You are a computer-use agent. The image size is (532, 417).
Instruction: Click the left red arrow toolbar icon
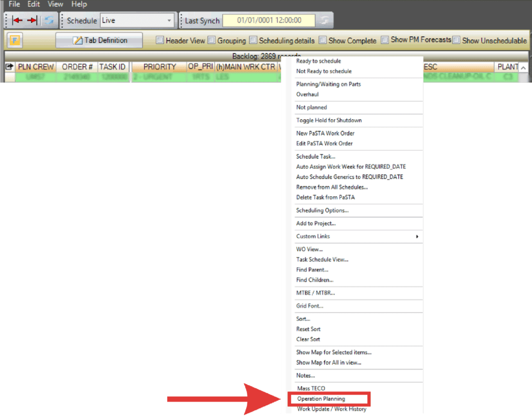[17, 20]
